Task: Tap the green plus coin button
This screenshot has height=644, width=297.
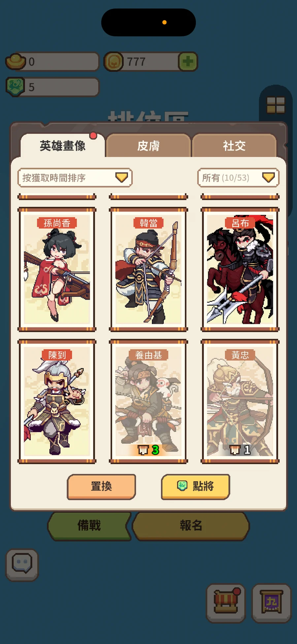Action: (x=188, y=61)
